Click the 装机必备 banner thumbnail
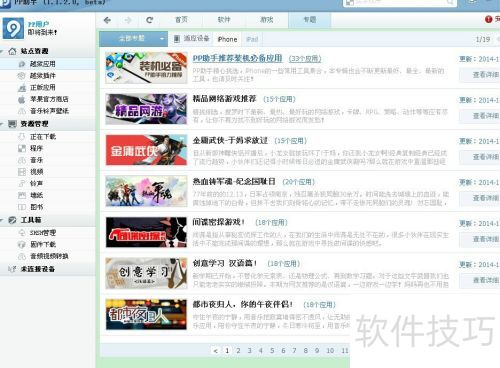This screenshot has height=368, width=500. pyautogui.click(x=146, y=68)
